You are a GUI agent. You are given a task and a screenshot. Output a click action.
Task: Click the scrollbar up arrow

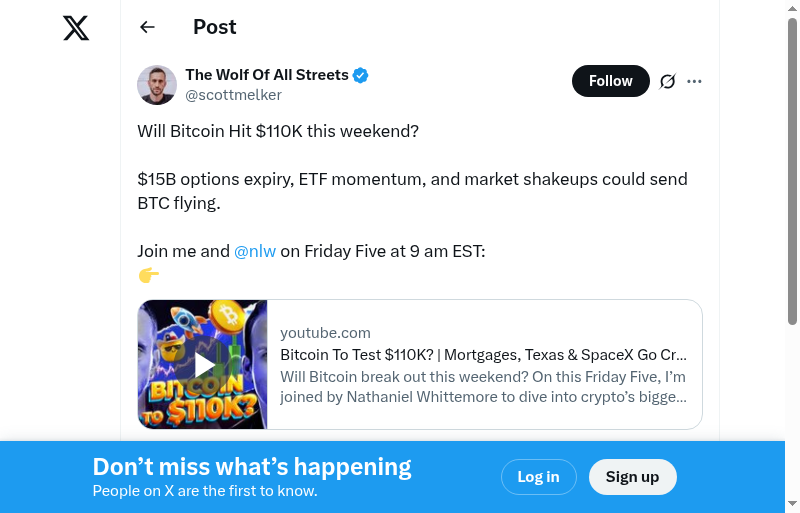coord(793,8)
